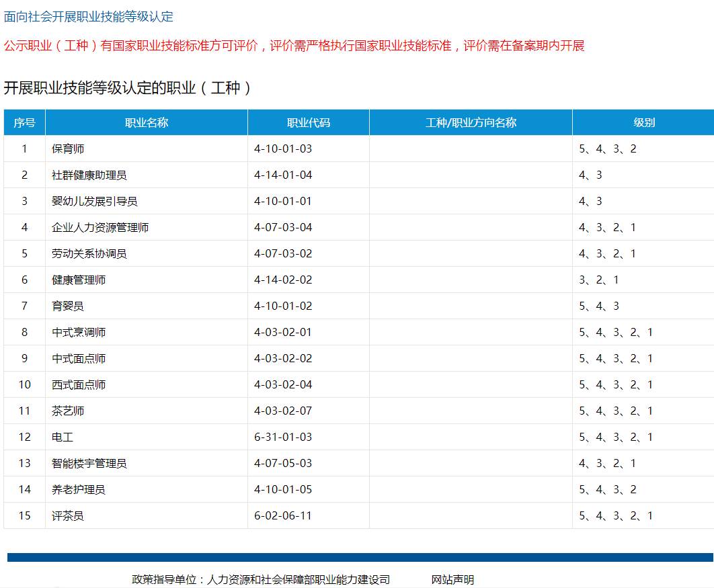Image resolution: width=714 pixels, height=588 pixels.
Task: Select the 工种/职业方向名称 column header
Action: (x=471, y=122)
